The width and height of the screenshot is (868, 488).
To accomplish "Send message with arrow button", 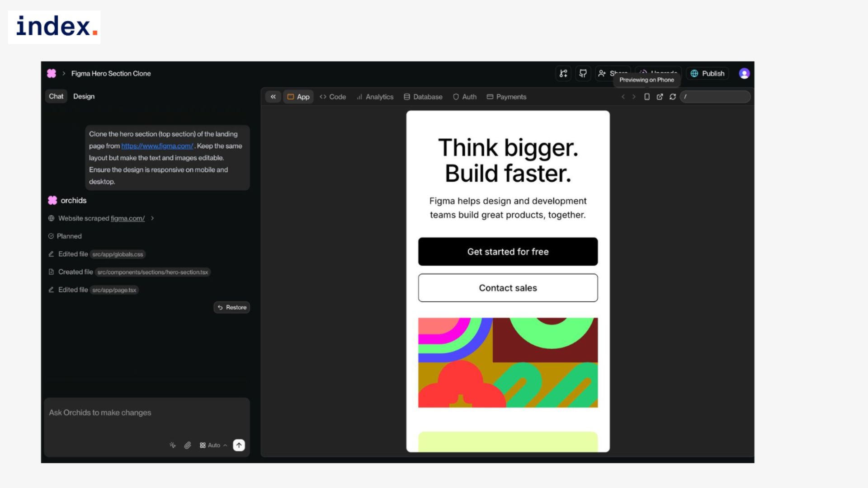I will pyautogui.click(x=239, y=445).
